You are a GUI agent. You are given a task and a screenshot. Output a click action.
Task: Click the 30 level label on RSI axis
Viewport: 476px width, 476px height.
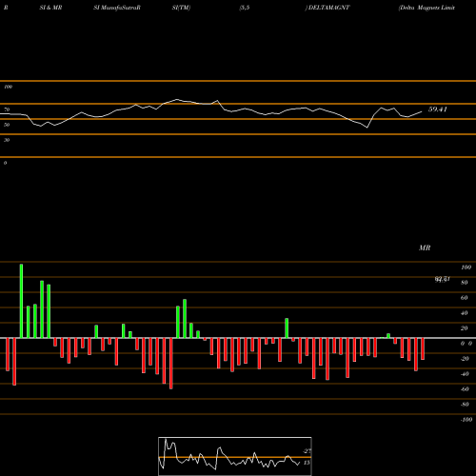click(7, 140)
